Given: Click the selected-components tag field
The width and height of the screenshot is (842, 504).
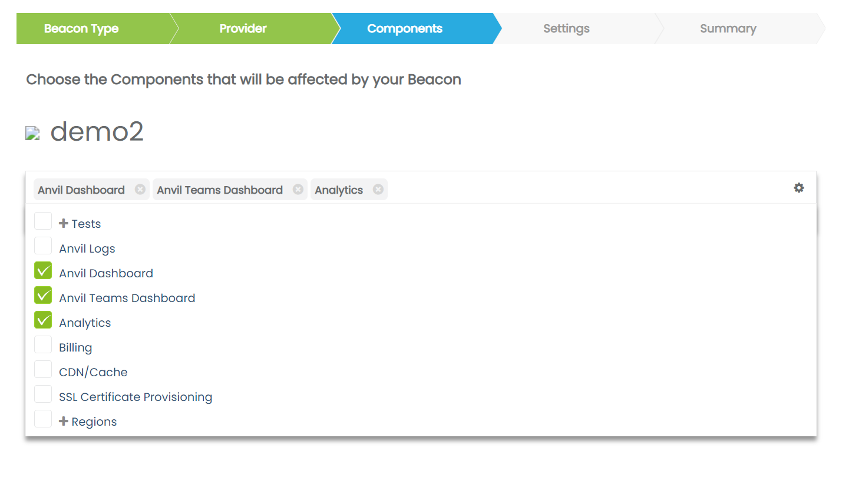Looking at the screenshot, I should pyautogui.click(x=421, y=188).
